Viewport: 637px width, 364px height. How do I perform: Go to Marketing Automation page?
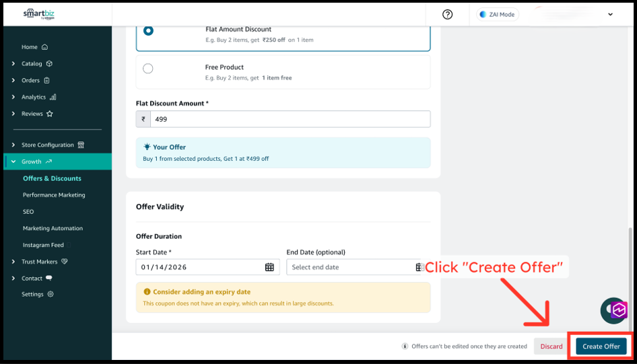coord(53,228)
